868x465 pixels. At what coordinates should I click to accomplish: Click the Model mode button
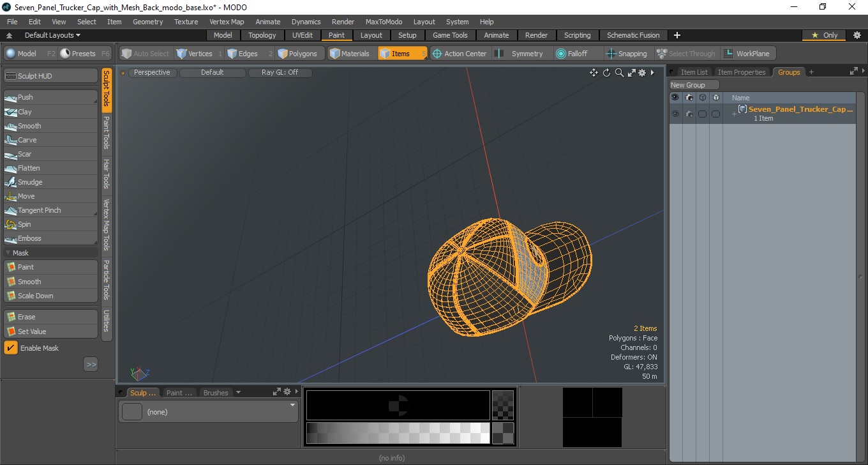tap(31, 54)
